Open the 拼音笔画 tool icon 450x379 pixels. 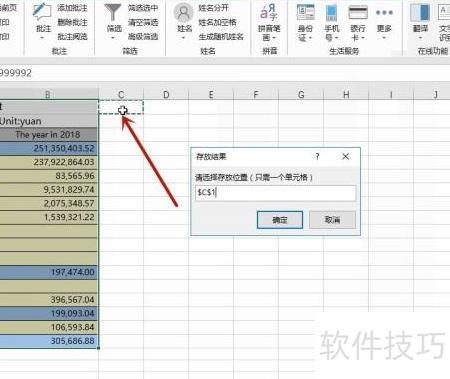pos(269,13)
